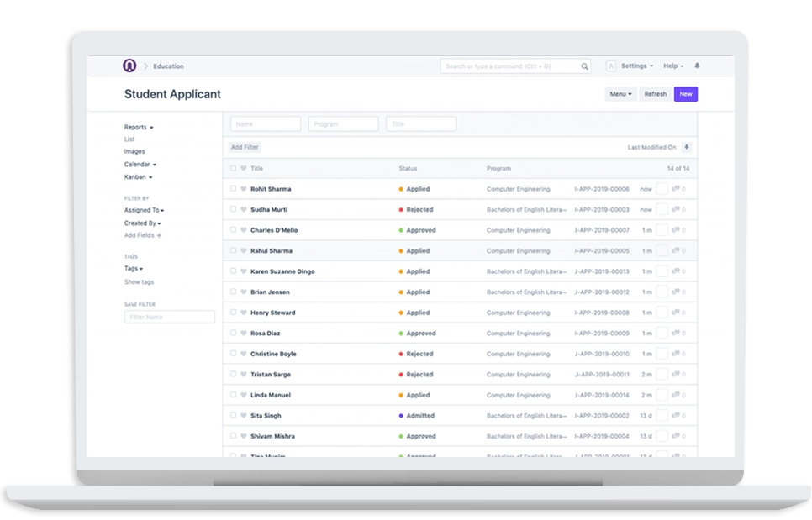812x520 pixels.
Task: Open the Settings dropdown
Action: coord(636,66)
